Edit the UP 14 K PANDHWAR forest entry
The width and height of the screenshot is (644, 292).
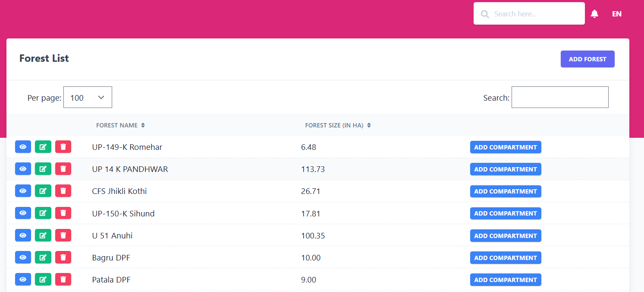coord(43,168)
